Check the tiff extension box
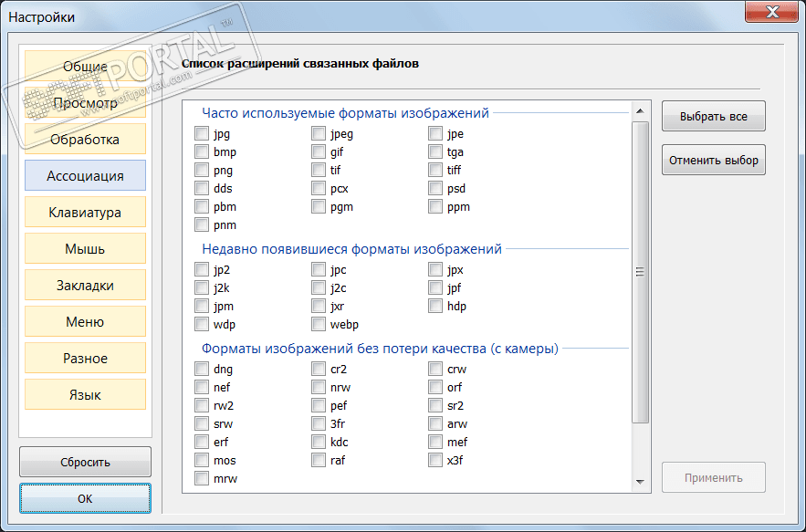806x532 pixels. (434, 170)
